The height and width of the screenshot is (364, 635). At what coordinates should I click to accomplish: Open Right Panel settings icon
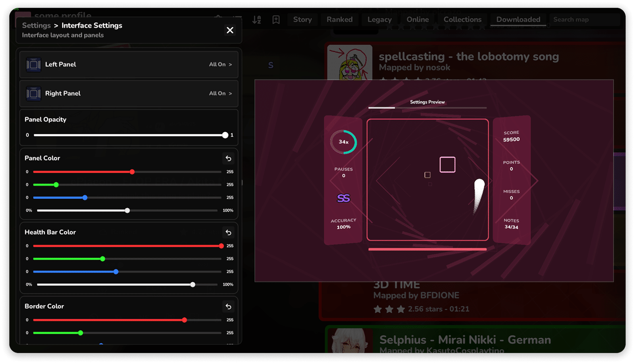[x=33, y=93]
